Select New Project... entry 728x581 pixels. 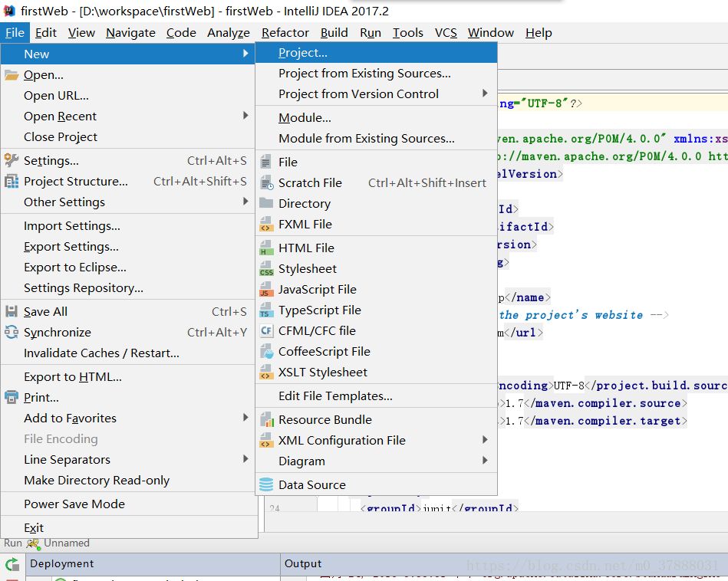pyautogui.click(x=377, y=53)
